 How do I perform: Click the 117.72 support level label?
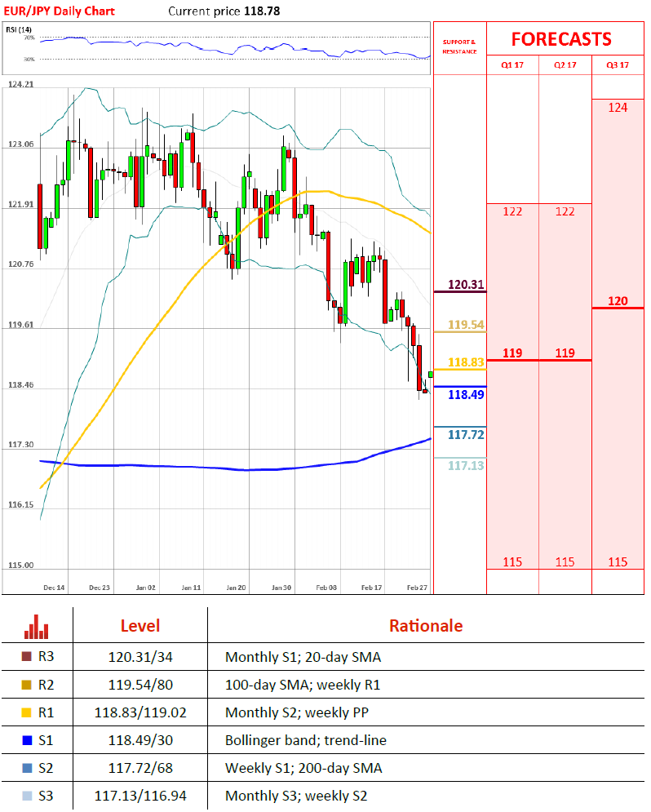click(466, 434)
